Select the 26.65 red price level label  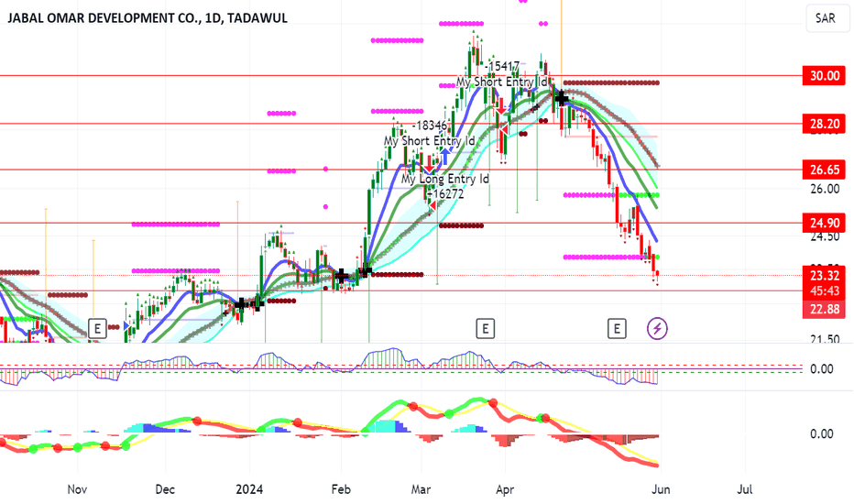pos(825,170)
